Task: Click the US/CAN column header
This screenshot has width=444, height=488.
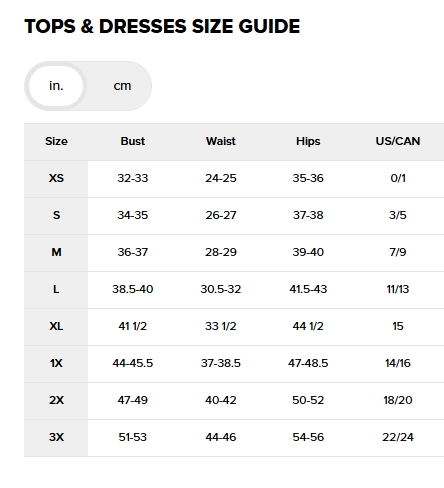Action: (398, 141)
